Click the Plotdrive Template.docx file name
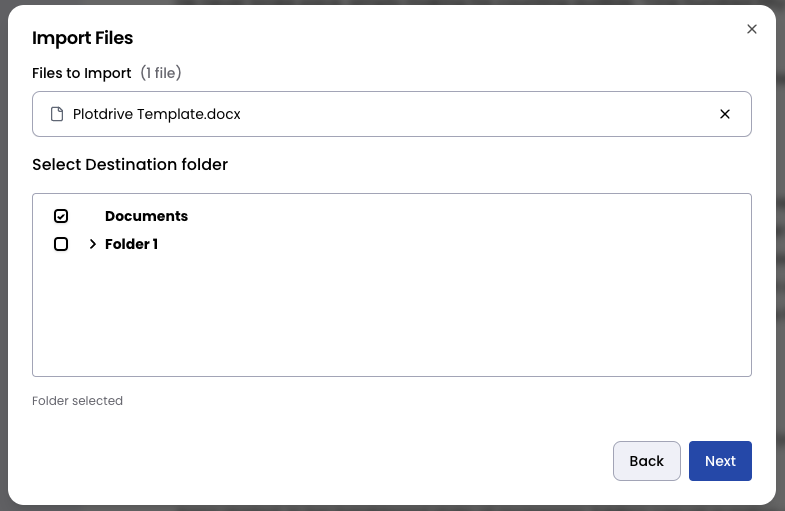This screenshot has height=511, width=785. 157,114
